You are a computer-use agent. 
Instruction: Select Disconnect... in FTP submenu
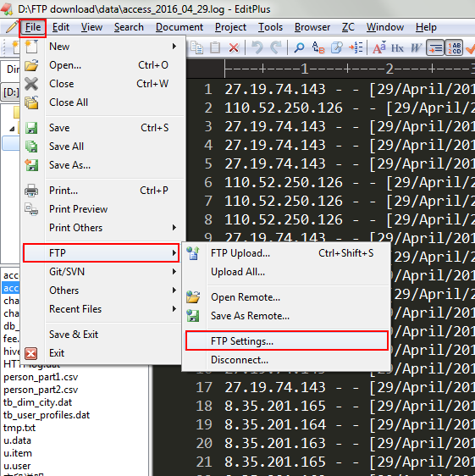click(x=286, y=360)
